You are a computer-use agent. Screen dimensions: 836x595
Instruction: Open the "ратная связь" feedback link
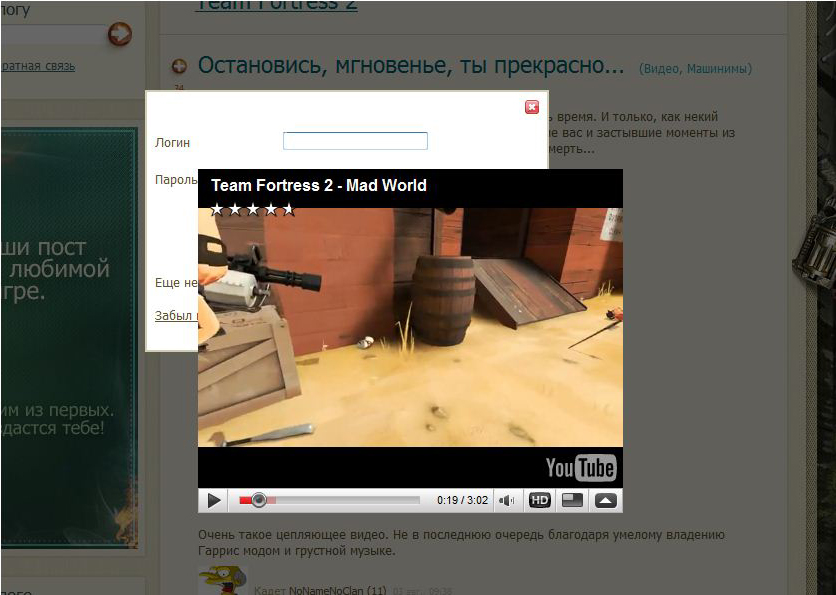coord(38,66)
